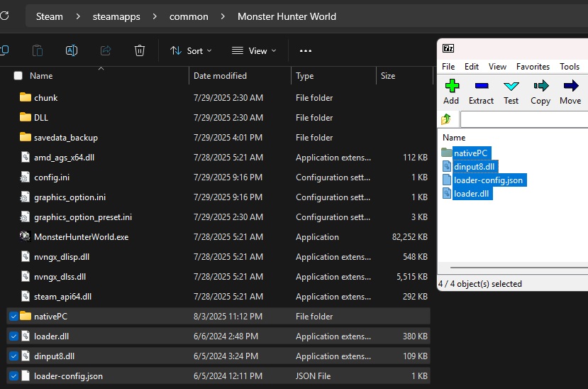Click the Rename icon in Explorer toolbar
This screenshot has height=389, width=588.
72,50
